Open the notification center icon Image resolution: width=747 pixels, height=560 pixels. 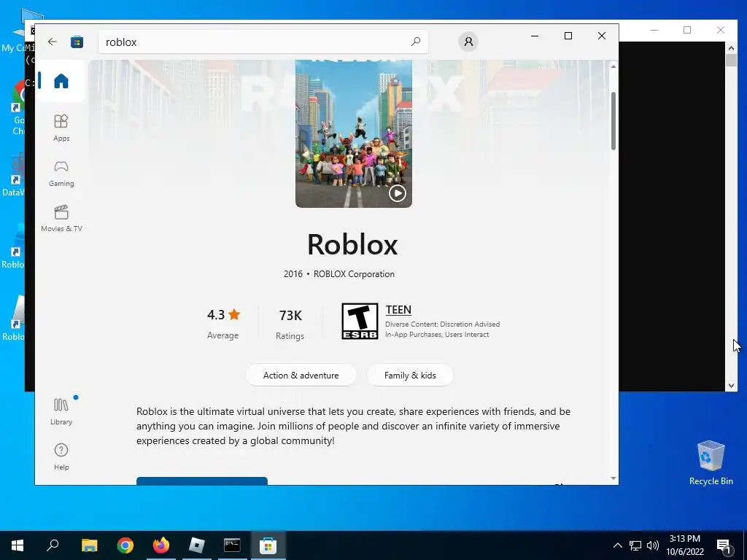click(723, 545)
